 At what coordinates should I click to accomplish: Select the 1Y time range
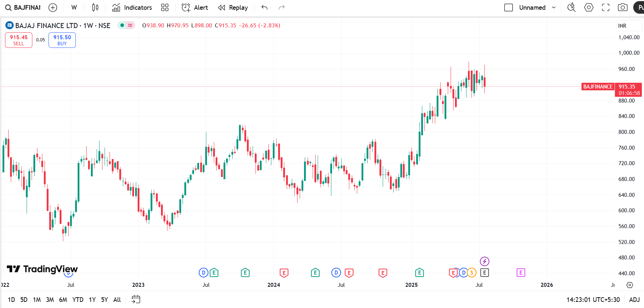coord(92,299)
